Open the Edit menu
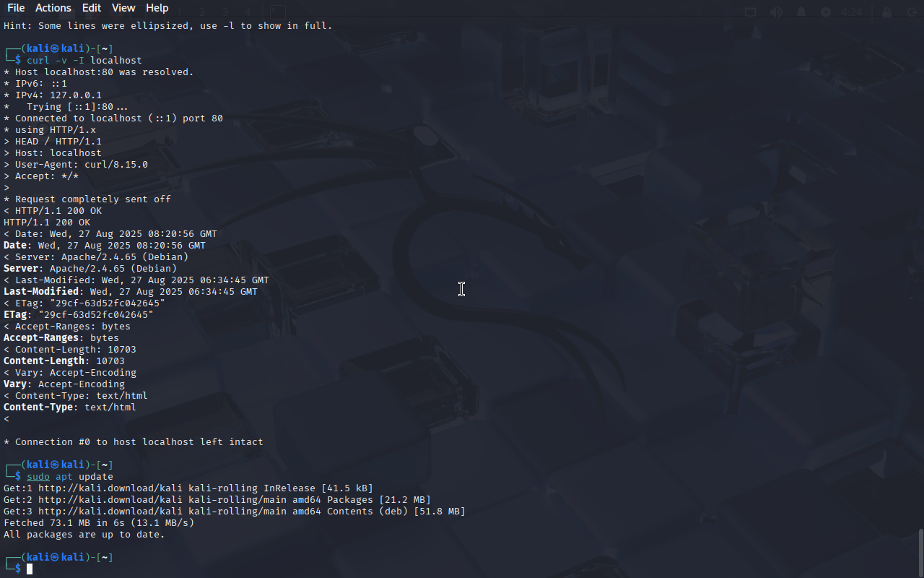 [92, 8]
